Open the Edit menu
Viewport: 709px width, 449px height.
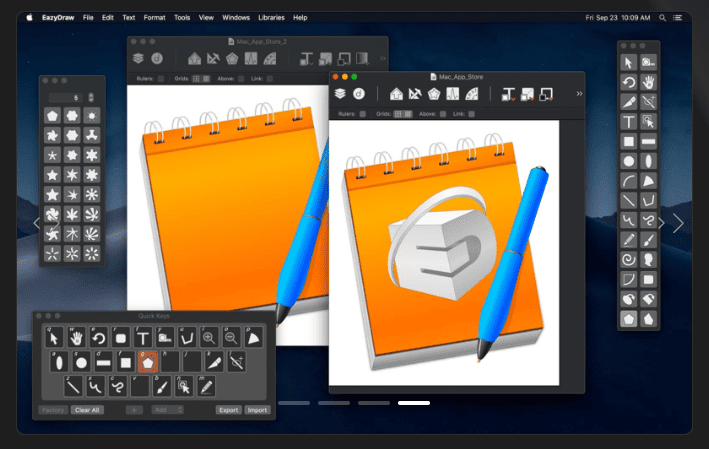[108, 18]
